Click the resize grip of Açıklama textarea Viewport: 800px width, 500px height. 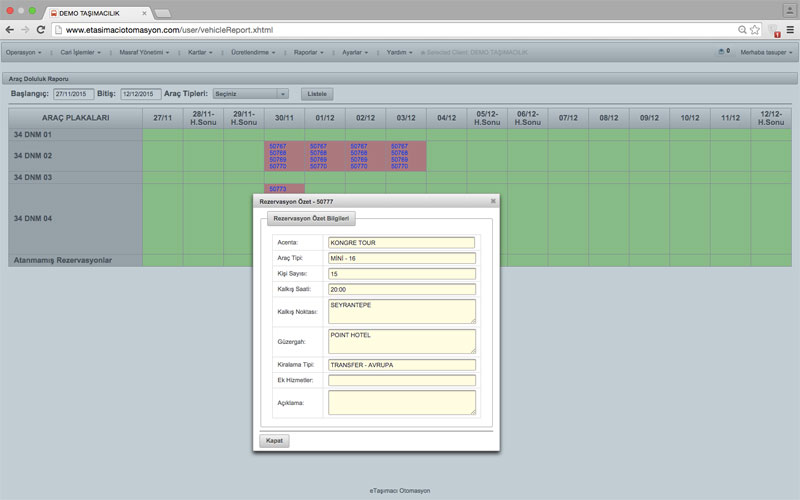pyautogui.click(x=473, y=412)
